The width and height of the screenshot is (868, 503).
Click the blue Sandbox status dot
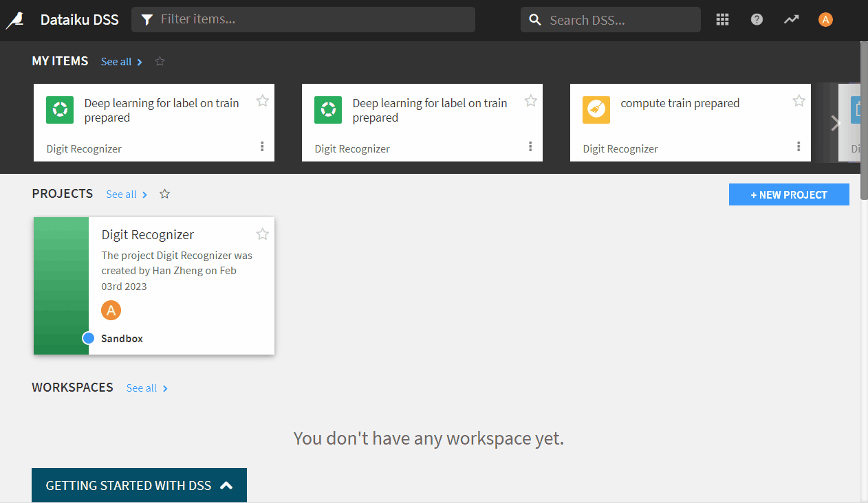(x=88, y=338)
